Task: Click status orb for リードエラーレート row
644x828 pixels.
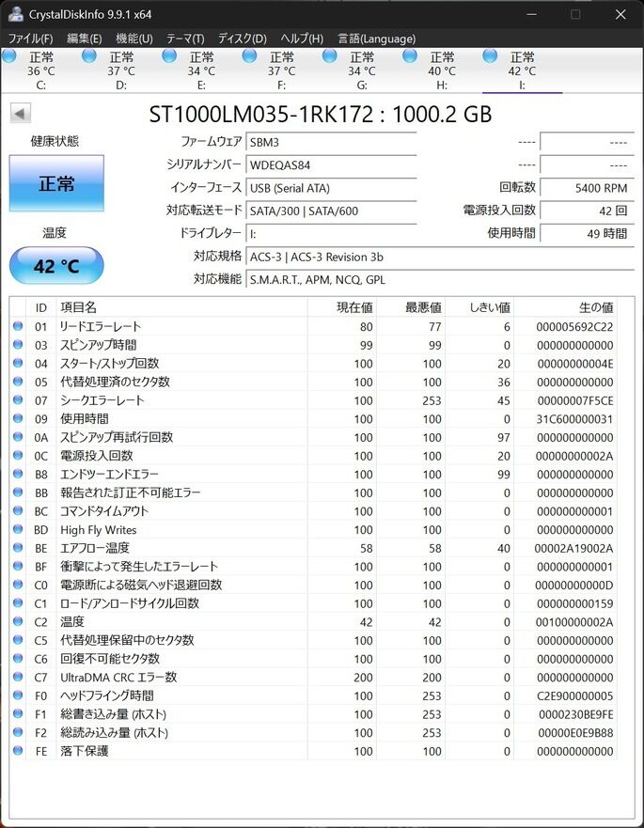Action: point(18,326)
